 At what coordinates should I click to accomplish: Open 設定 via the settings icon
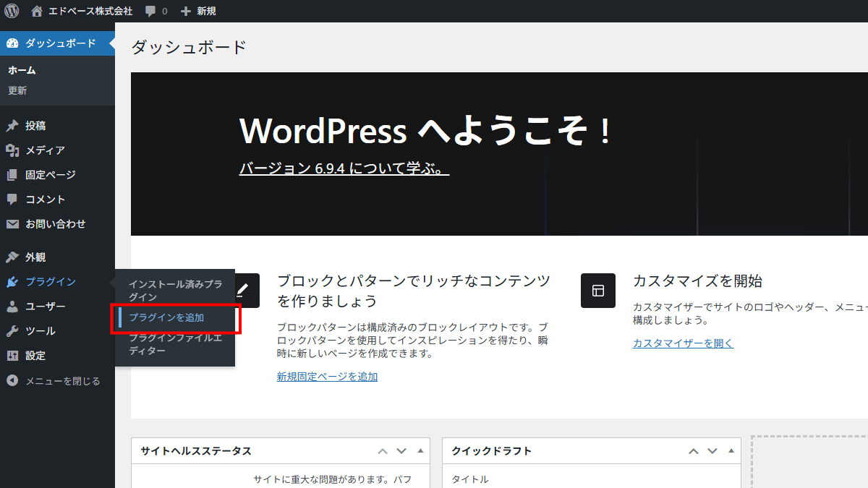(12, 355)
